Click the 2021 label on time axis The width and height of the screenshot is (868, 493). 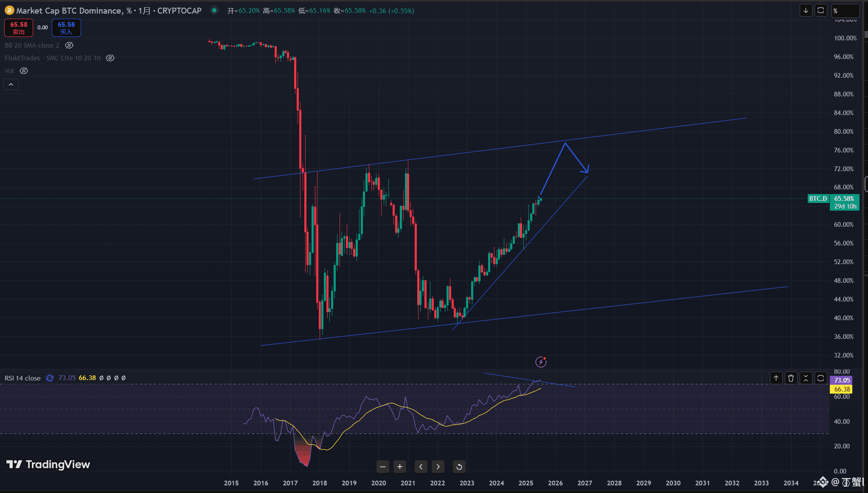408,483
